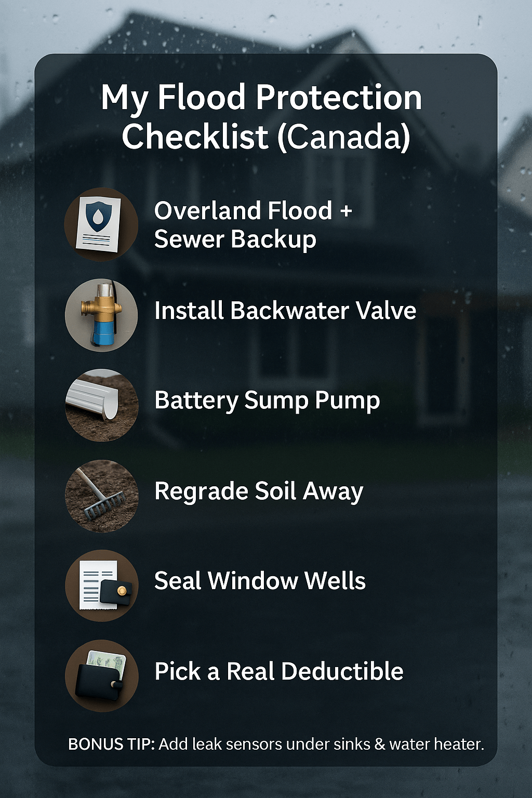The height and width of the screenshot is (798, 532).
Task: Select the black wallet with cash icon
Action: [101, 676]
